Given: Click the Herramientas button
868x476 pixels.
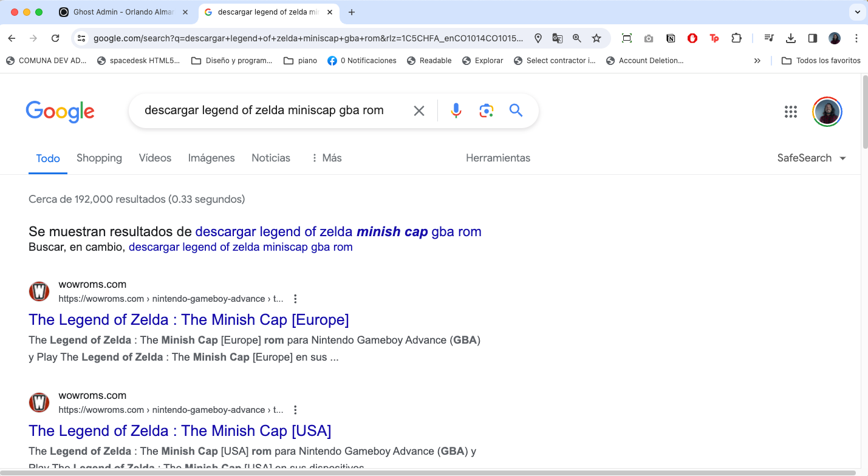Looking at the screenshot, I should click(498, 158).
